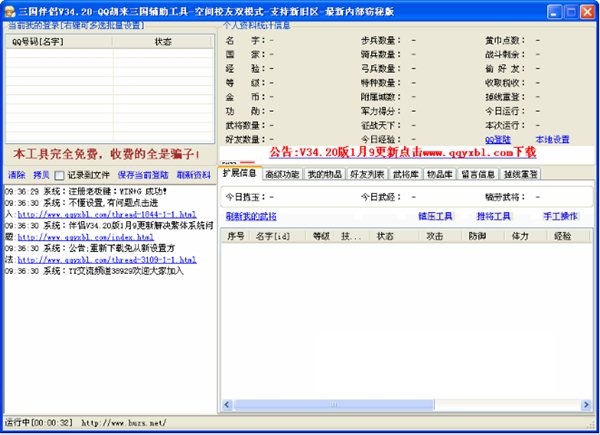Close the 三国伴侣 window
This screenshot has width=600, height=435.
point(587,12)
